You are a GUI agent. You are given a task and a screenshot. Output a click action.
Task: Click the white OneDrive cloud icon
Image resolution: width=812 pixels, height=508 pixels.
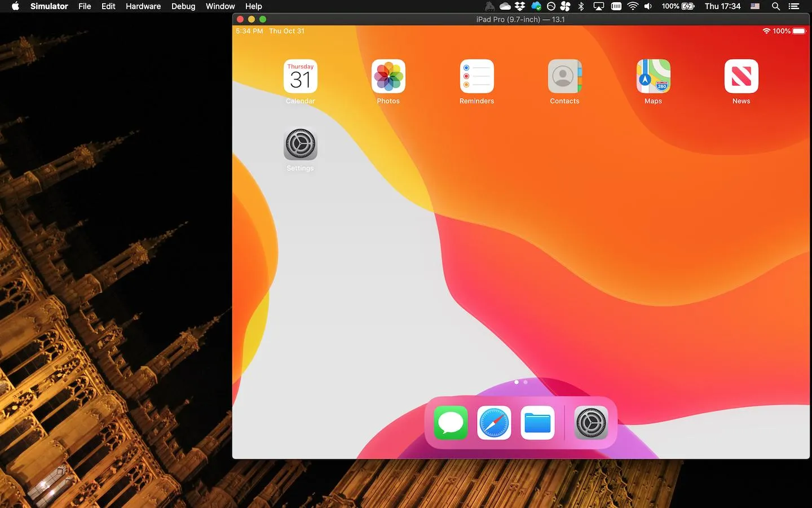click(x=505, y=6)
